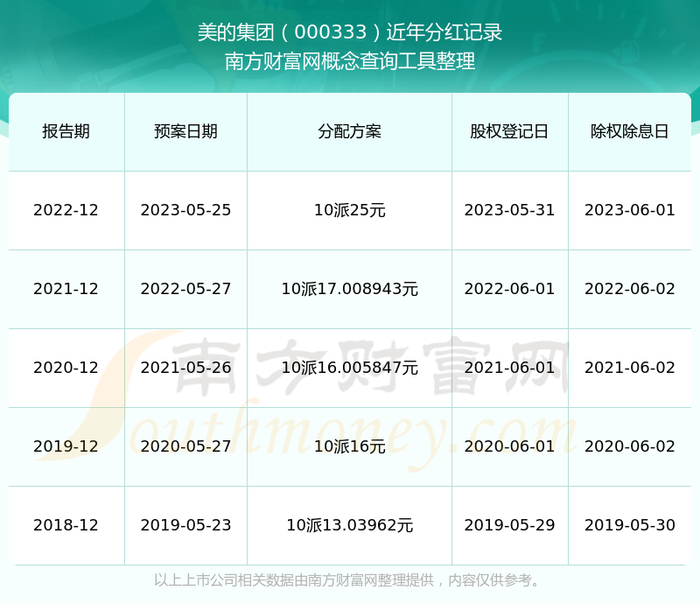Screen dimensions: 700x604
Task: Click the plan cell 10派16.005847元
Action: 349,368
